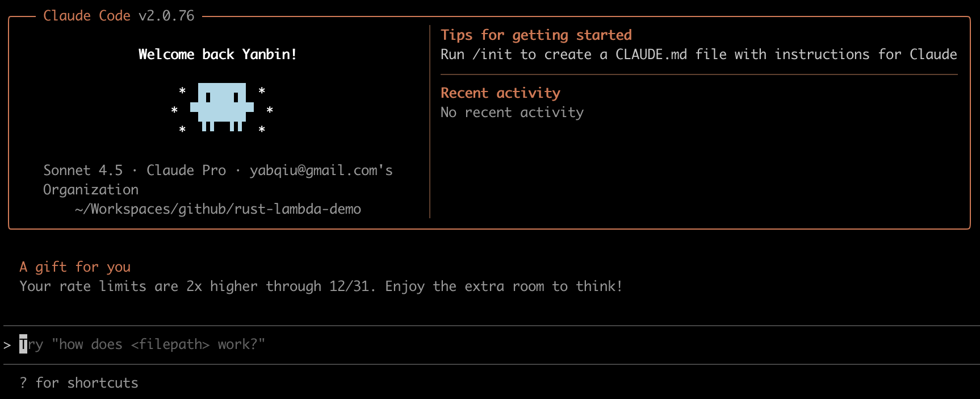980x399 pixels.
Task: Click the "Claude Code v2.0.76" title
Action: point(119,16)
